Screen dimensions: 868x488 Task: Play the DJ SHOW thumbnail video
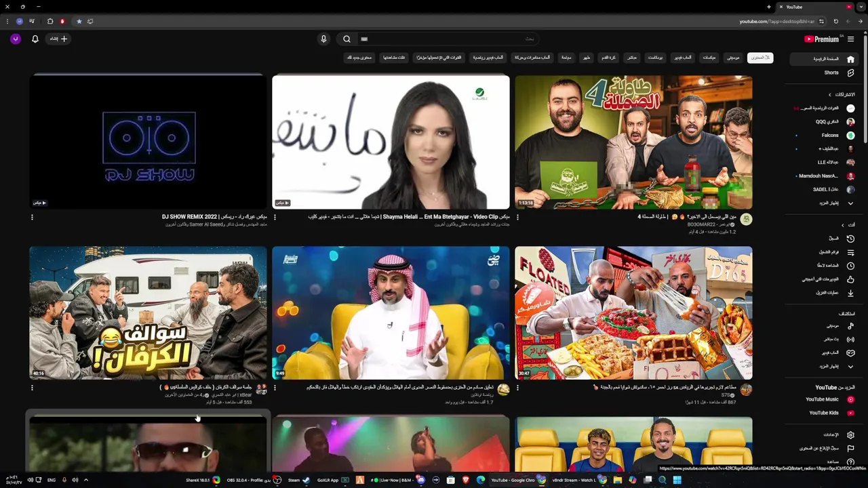point(148,142)
